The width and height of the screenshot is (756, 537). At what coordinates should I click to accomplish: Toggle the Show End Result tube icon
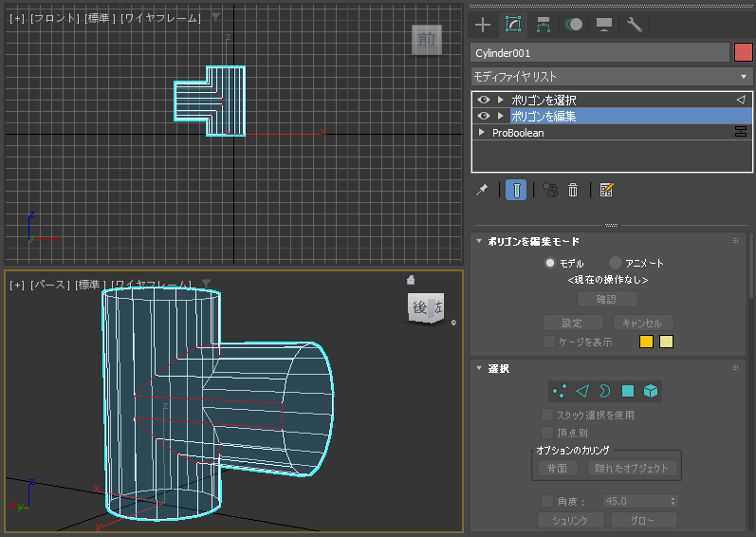[x=516, y=190]
